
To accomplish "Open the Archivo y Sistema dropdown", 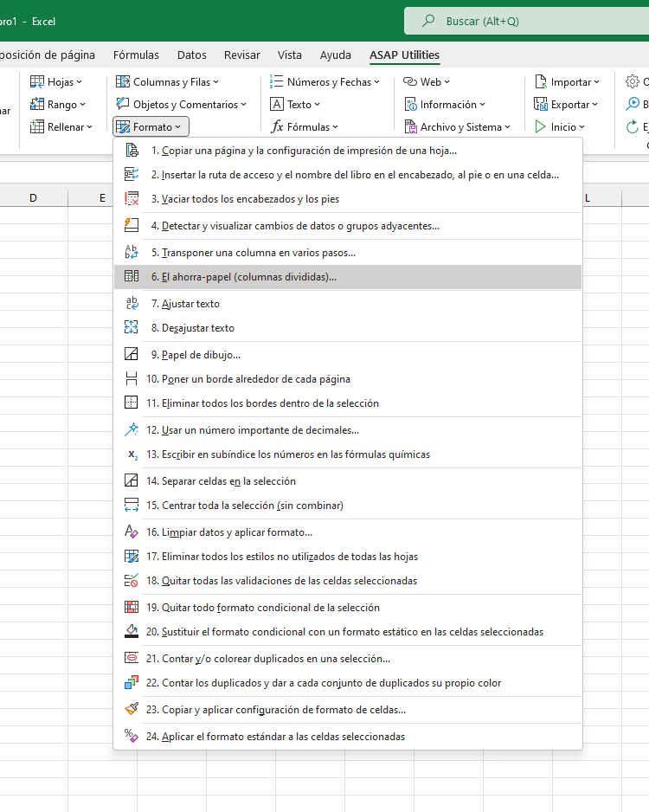I will [458, 127].
